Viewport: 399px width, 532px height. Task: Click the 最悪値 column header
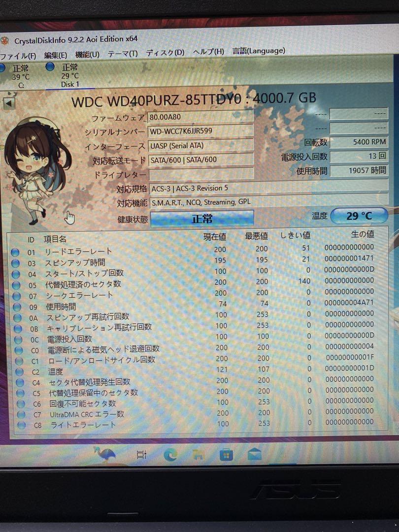pyautogui.click(x=257, y=236)
